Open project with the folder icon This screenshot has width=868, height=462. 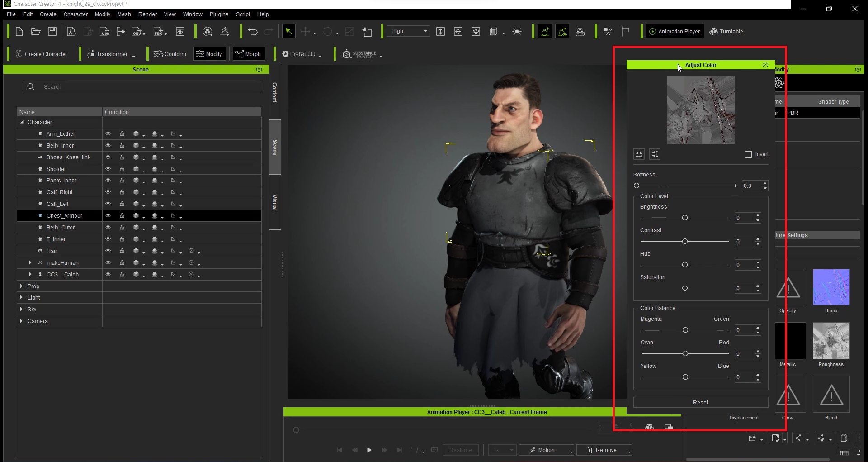click(36, 32)
